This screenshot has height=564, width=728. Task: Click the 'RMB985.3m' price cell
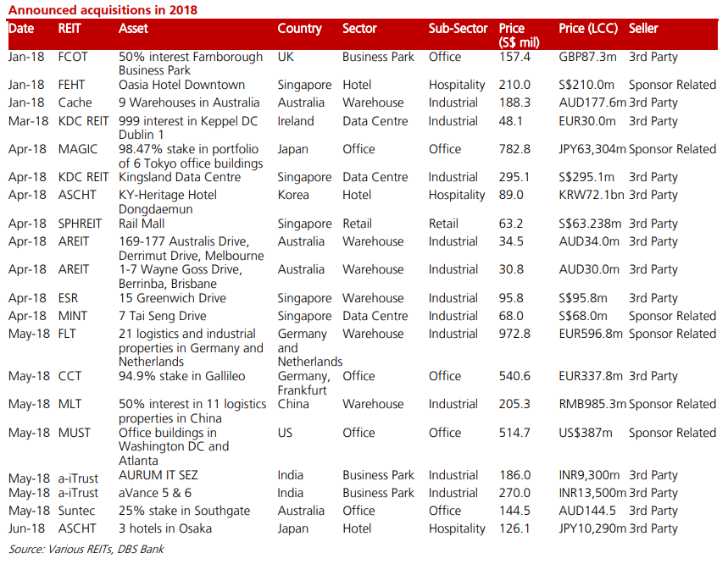pos(593,404)
